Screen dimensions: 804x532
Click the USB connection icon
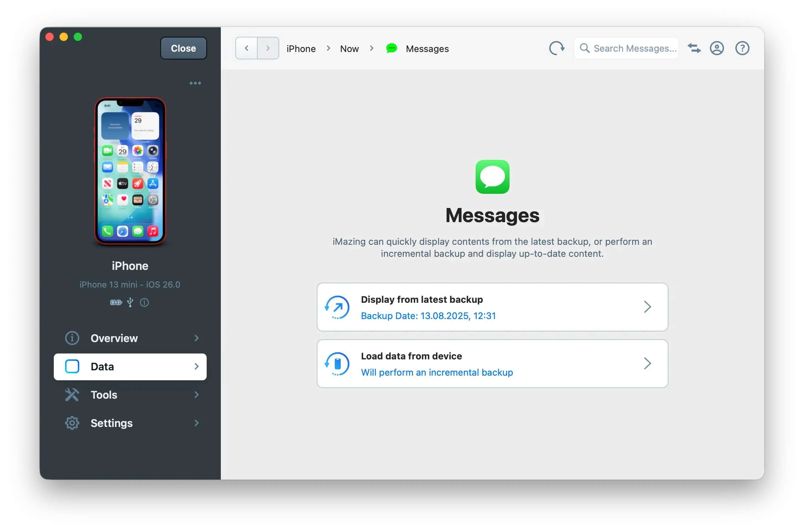pos(130,302)
